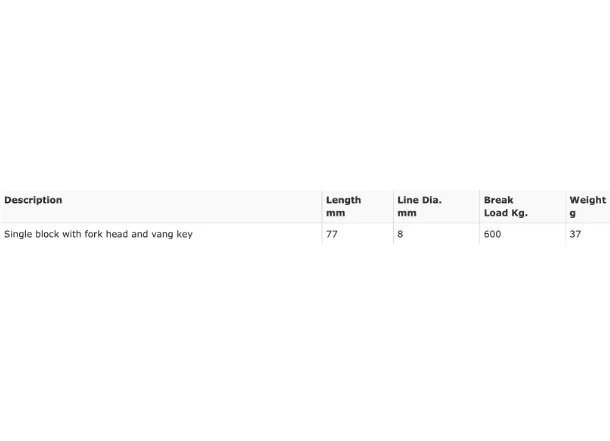Click the Line Dia. column header
The image size is (610, 441).
coord(419,206)
